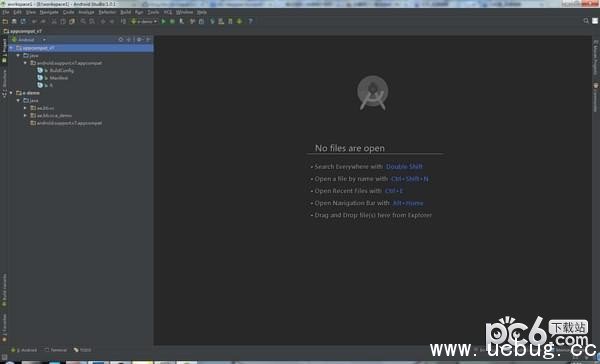Open the Terminal tool window tab
Viewport: 600px width, 364px height.
tap(55, 350)
